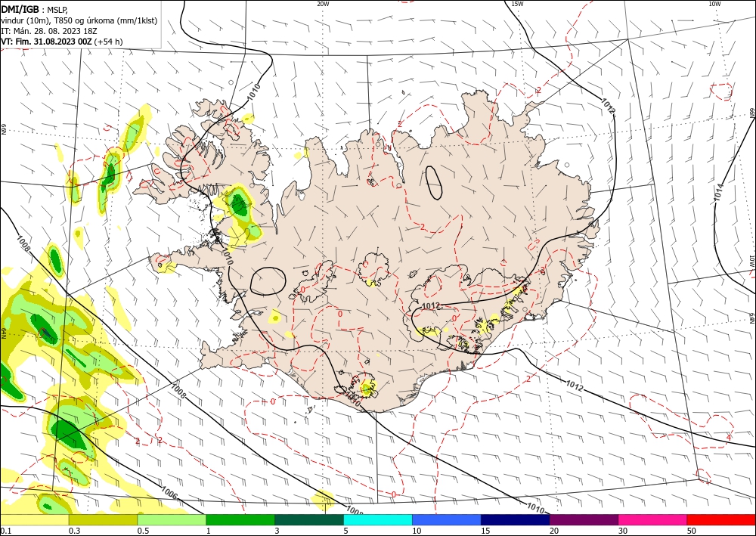
Task: Click the legend value '30'
Action: point(623,531)
